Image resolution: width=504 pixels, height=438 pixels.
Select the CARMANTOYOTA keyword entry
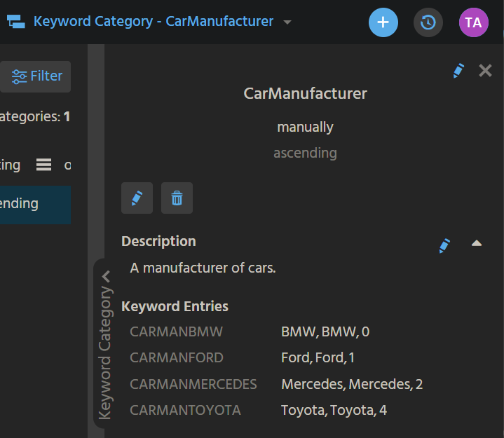[x=185, y=410]
